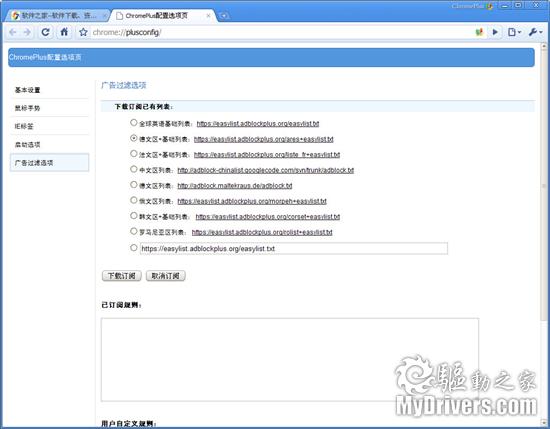Screen dimensions: 550x429
Task: Open the new tab button
Action: [x=224, y=15]
